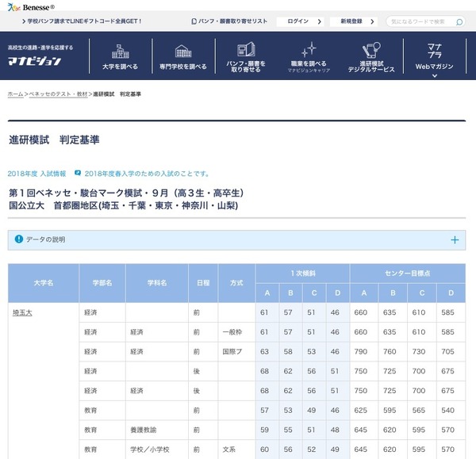Expand the Webマガジン chevron arrow
The image size is (476, 459).
coord(435,75)
